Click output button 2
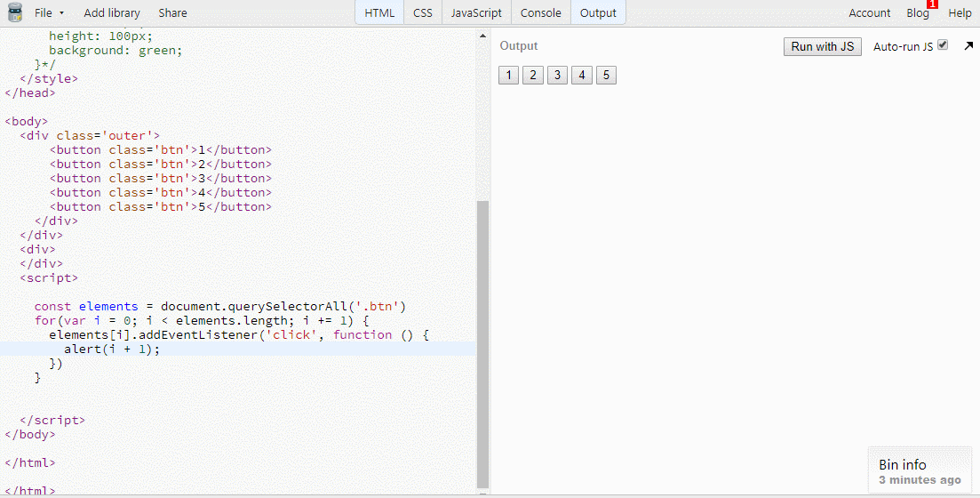 pos(533,75)
